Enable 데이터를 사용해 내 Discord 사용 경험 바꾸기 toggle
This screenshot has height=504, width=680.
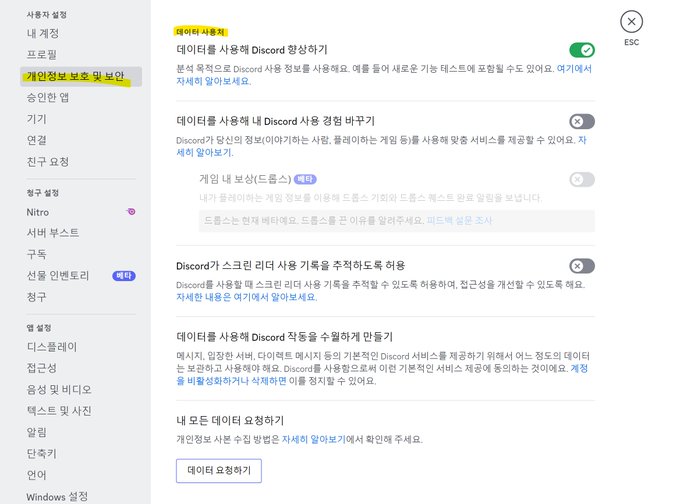(582, 121)
